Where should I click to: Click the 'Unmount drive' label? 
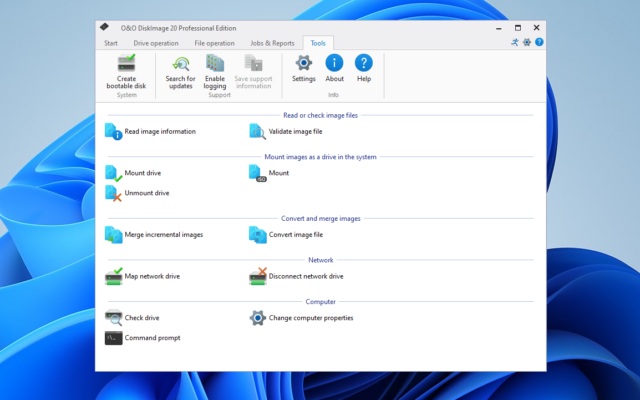point(147,193)
